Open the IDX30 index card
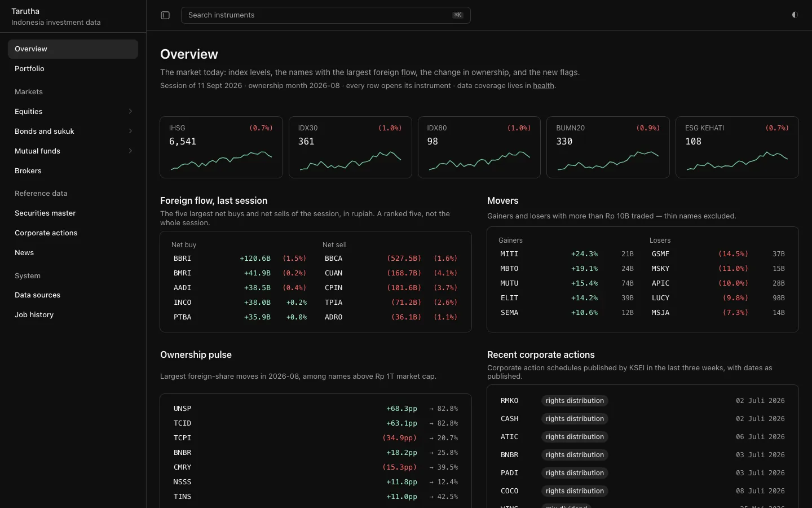The width and height of the screenshot is (812, 508). click(350, 147)
